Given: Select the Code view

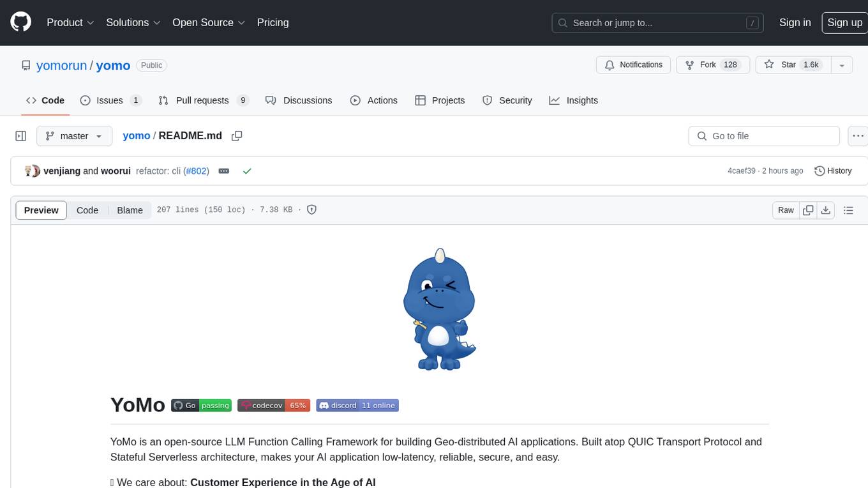Looking at the screenshot, I should click(x=87, y=210).
